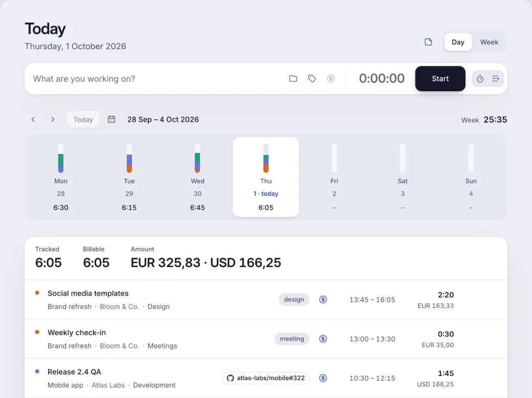The image size is (532, 398).
Task: Click the meeting tag chip
Action: 292,339
